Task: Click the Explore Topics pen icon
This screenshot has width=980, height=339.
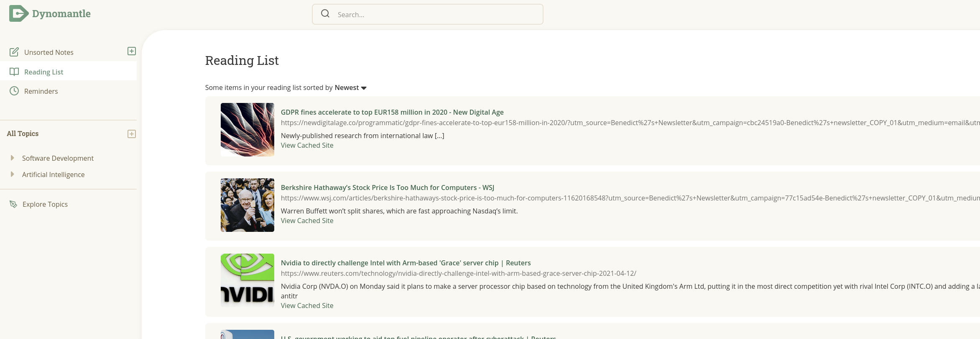Action: tap(13, 204)
